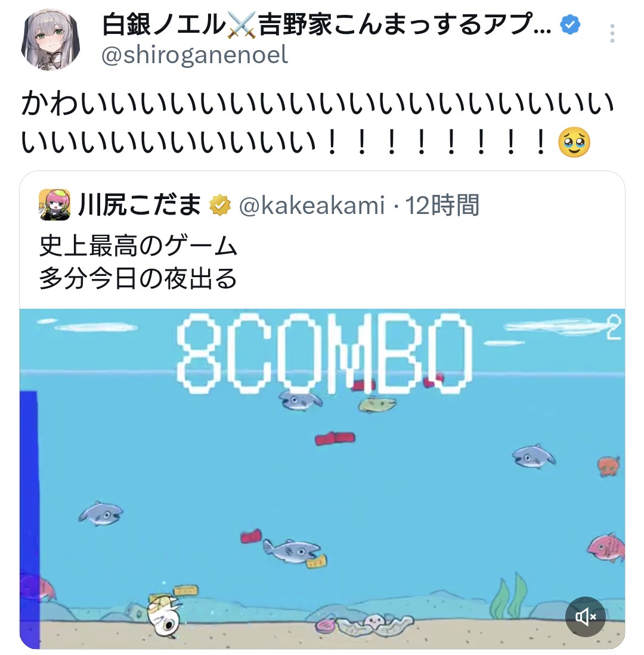Click the blue verified badge

[570, 24]
